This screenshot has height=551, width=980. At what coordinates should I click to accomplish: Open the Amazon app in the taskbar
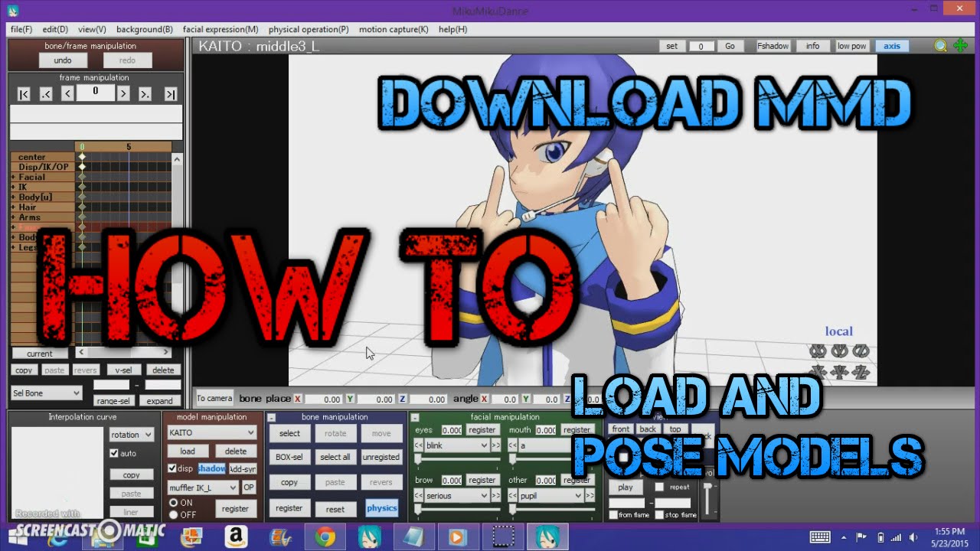pos(237,537)
